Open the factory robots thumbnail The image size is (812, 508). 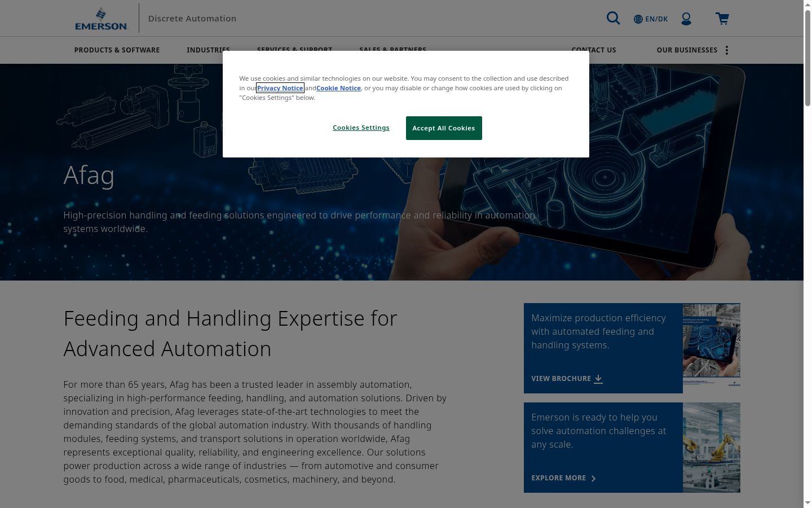coord(712,448)
